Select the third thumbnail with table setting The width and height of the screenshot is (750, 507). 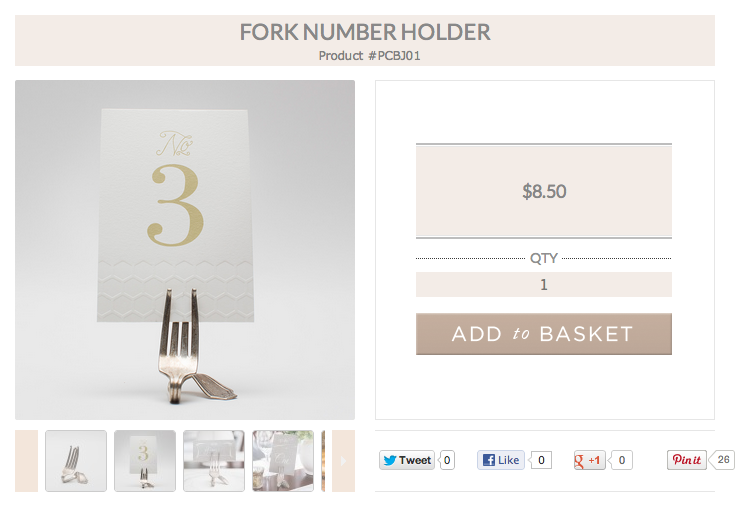[214, 461]
